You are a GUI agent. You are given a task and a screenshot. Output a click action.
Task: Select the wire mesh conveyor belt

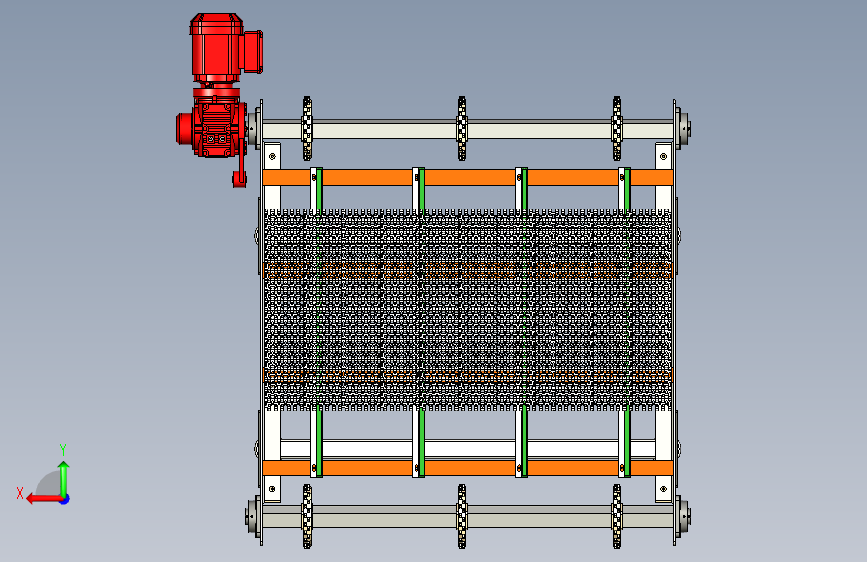coord(468,310)
